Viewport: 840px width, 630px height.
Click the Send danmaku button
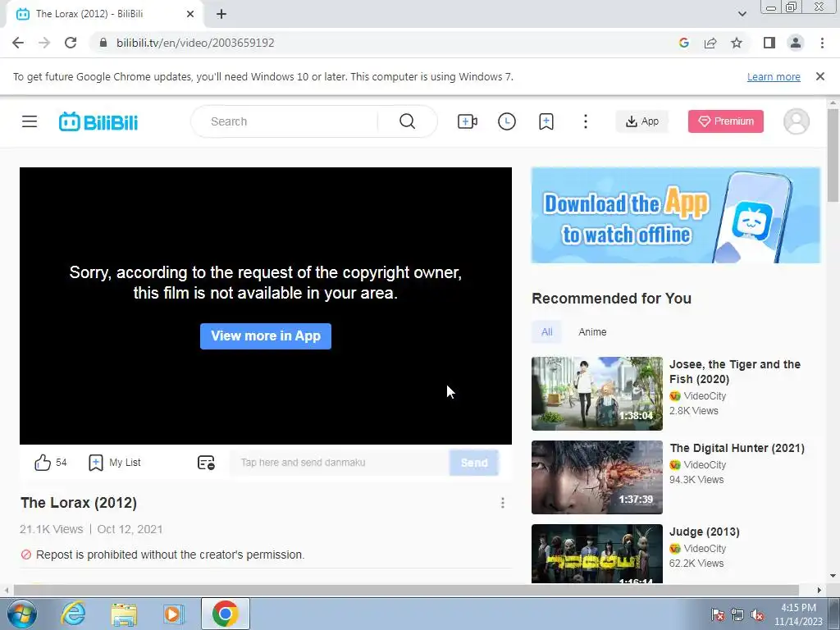[x=474, y=463]
